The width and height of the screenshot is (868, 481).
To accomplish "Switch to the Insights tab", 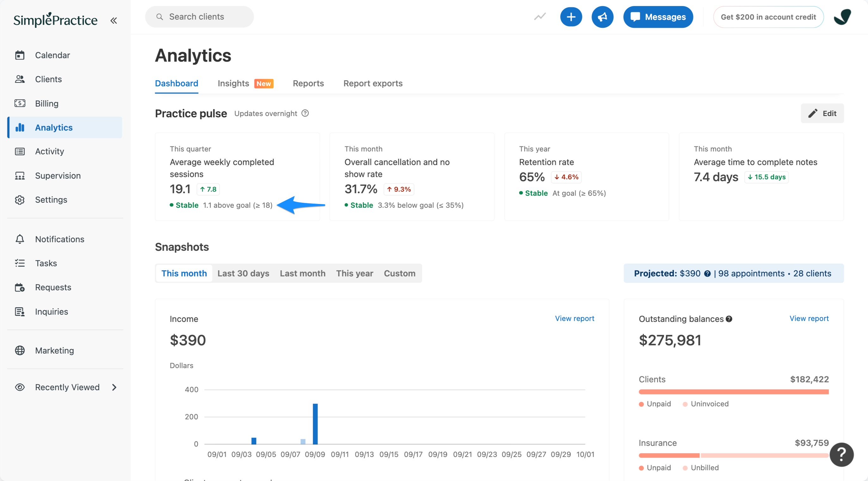I will pos(245,83).
